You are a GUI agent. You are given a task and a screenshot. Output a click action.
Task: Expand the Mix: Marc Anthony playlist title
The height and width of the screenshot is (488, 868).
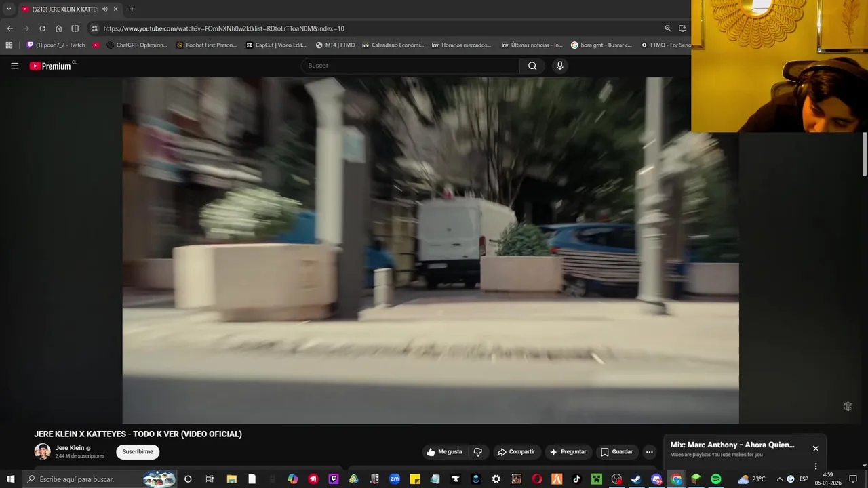pyautogui.click(x=732, y=445)
